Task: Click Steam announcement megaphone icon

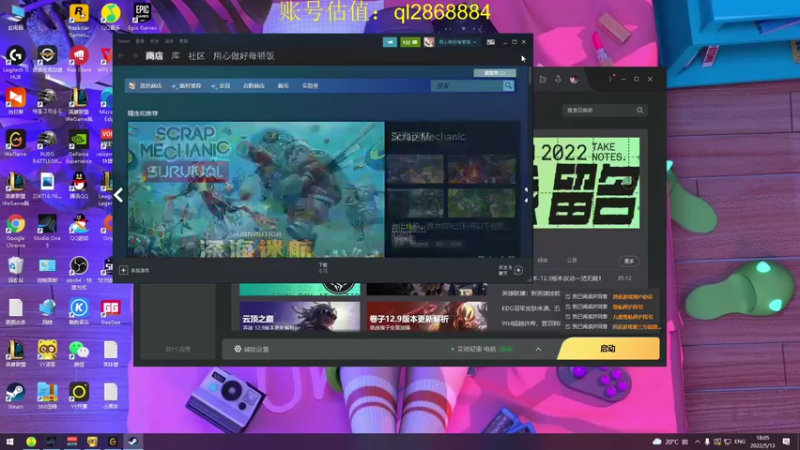Action: [x=390, y=42]
